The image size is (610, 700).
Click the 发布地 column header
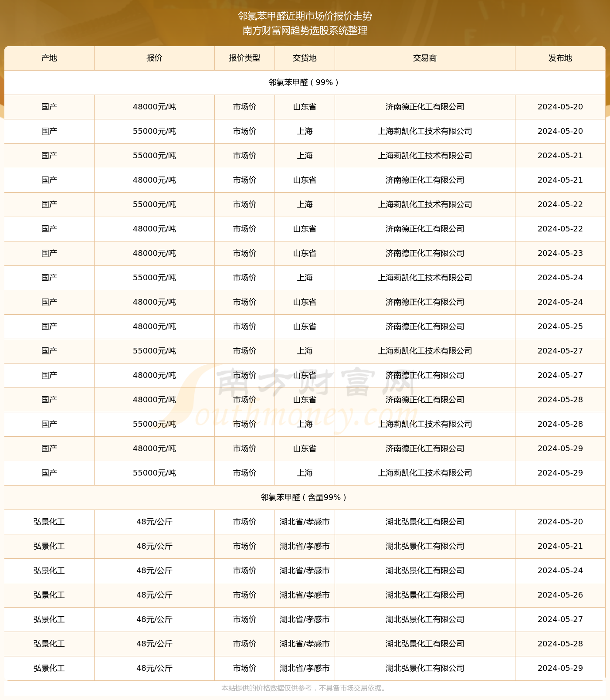[x=560, y=58]
